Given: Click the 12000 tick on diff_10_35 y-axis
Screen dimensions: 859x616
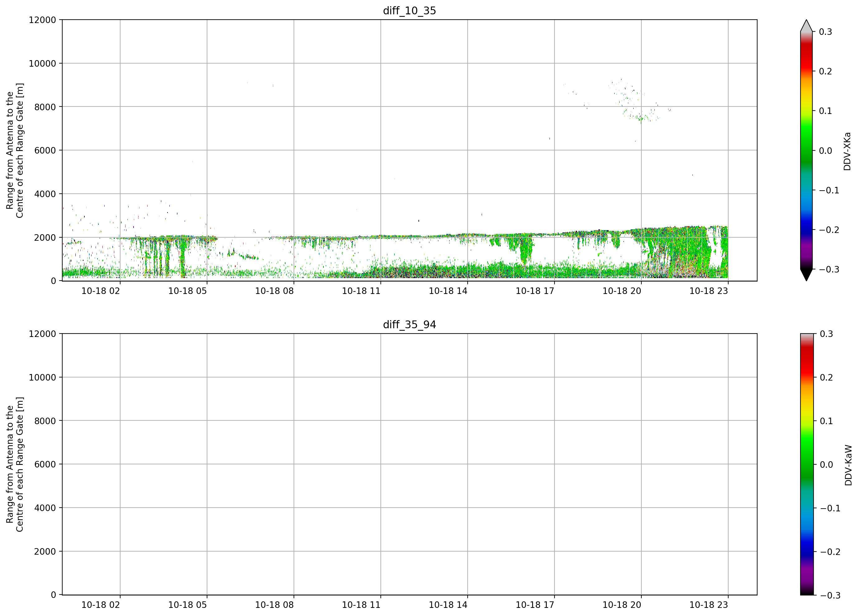Looking at the screenshot, I should (42, 20).
